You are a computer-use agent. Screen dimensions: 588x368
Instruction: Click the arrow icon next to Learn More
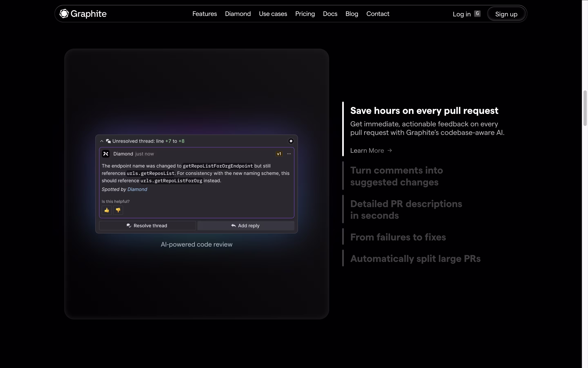point(390,151)
